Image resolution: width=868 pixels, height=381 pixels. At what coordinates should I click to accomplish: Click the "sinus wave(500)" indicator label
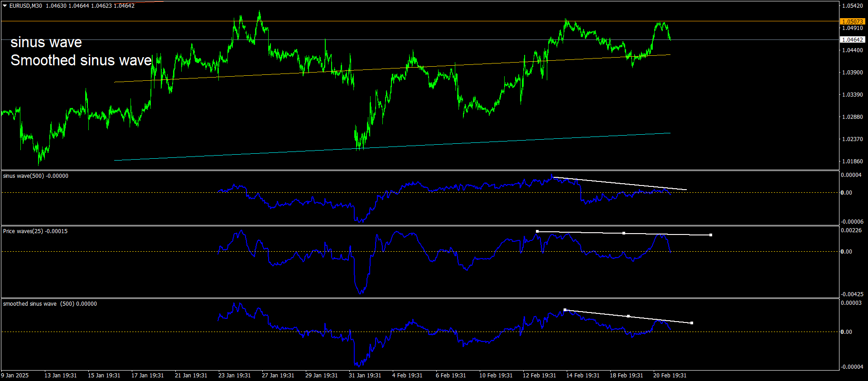pos(24,176)
